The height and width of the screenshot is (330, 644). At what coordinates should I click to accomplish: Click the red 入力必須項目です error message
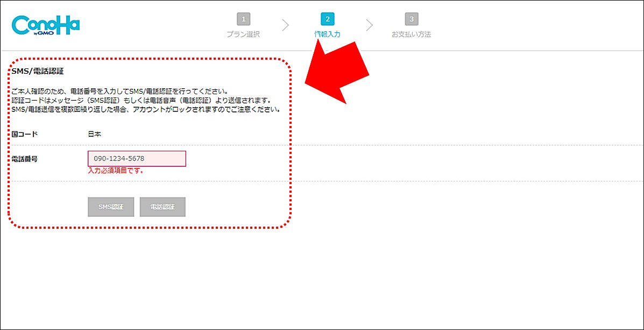pos(116,171)
